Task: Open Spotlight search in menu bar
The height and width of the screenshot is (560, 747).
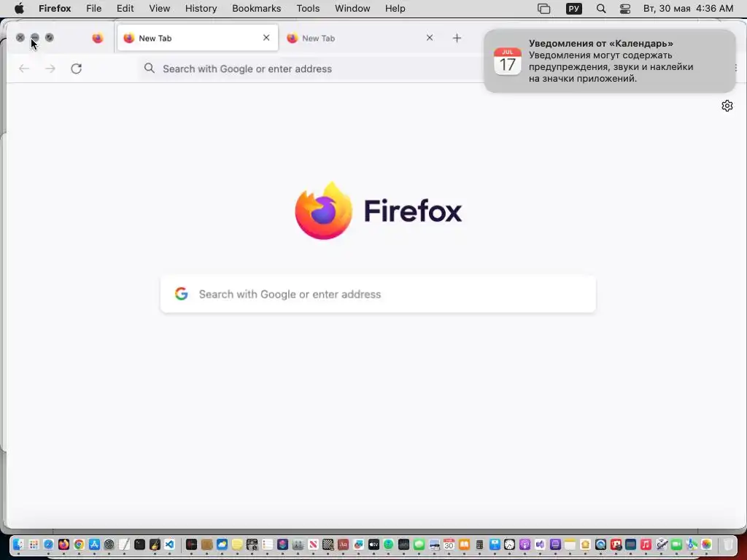Action: point(601,9)
